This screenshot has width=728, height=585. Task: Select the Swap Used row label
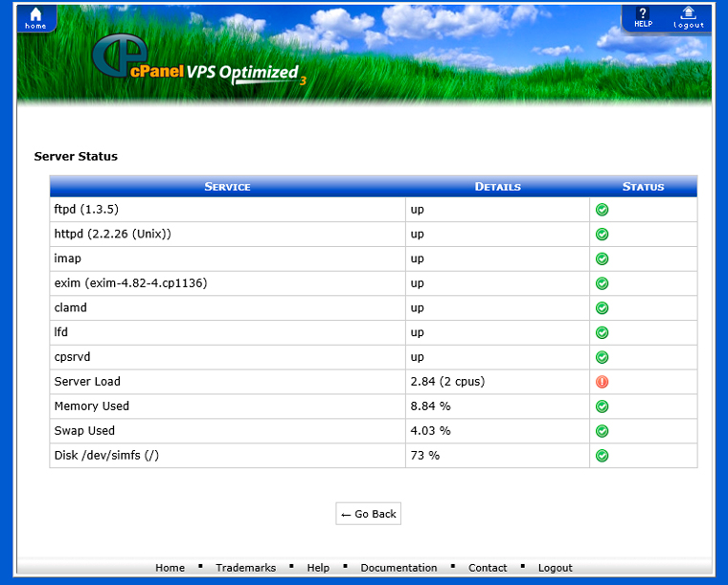tap(84, 431)
